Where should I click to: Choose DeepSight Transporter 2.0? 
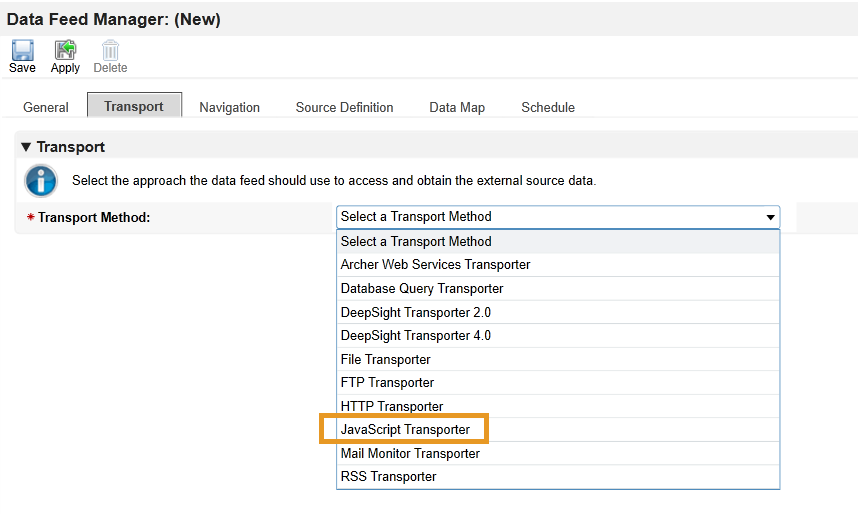click(x=558, y=313)
